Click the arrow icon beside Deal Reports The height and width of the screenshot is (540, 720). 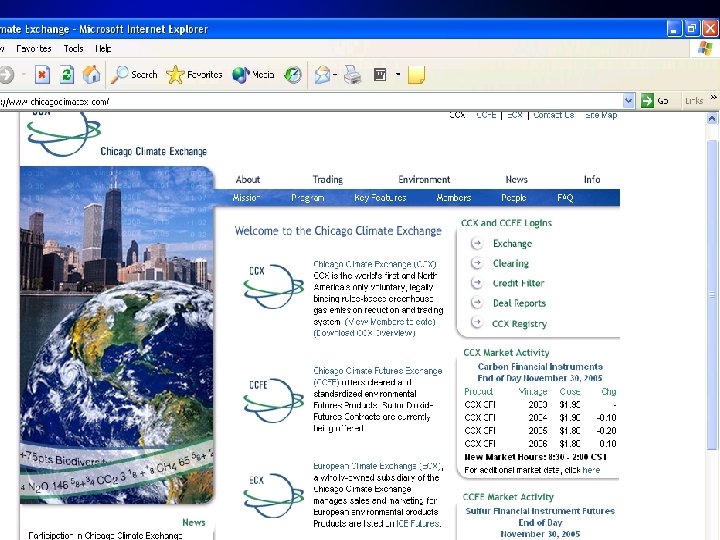point(477,303)
